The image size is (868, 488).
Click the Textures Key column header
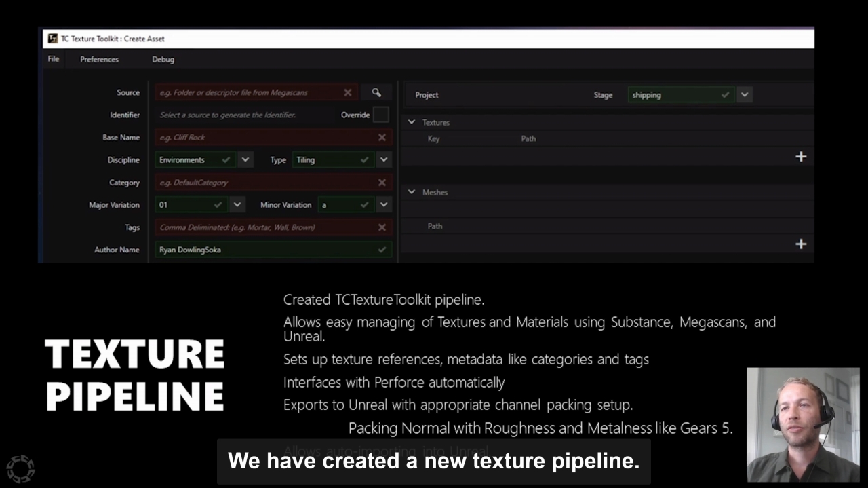(433, 138)
